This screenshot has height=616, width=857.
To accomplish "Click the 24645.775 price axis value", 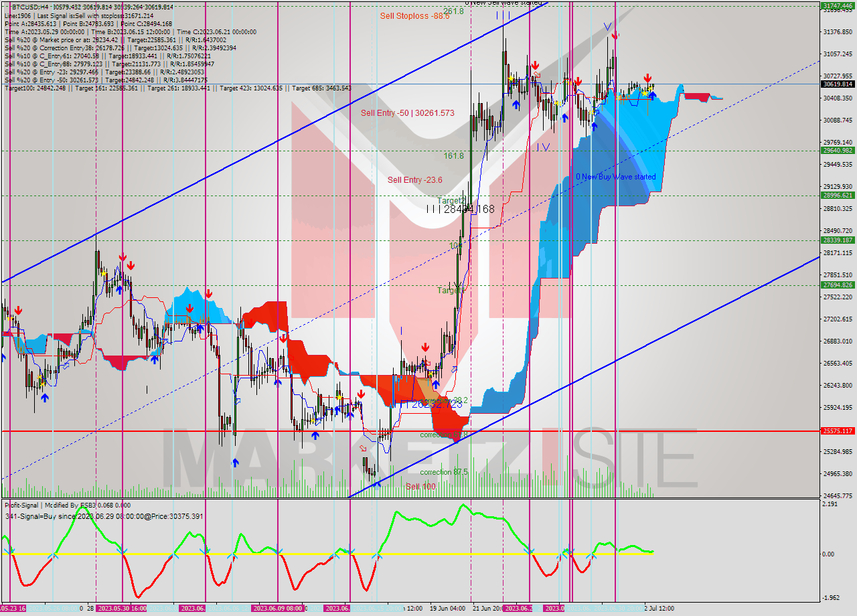I will pyautogui.click(x=838, y=495).
